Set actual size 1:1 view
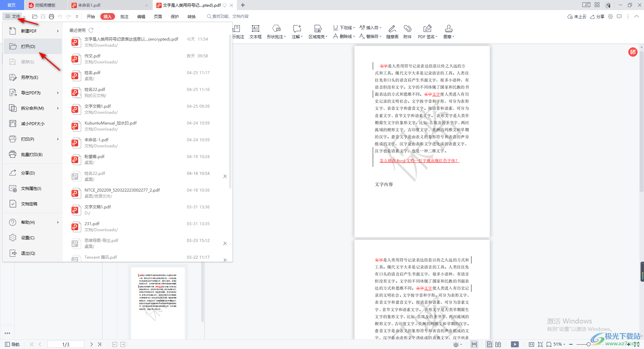 click(x=531, y=344)
